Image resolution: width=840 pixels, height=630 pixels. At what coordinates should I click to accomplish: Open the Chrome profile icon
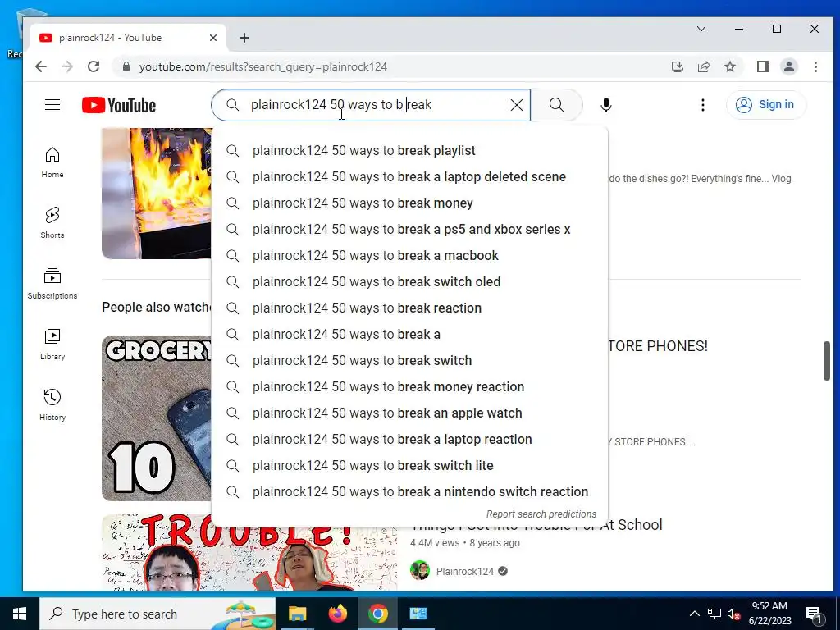tap(789, 66)
